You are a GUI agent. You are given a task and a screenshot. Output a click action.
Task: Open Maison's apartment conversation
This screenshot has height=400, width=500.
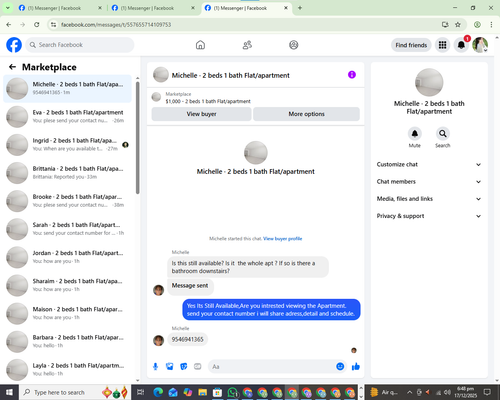(67, 313)
